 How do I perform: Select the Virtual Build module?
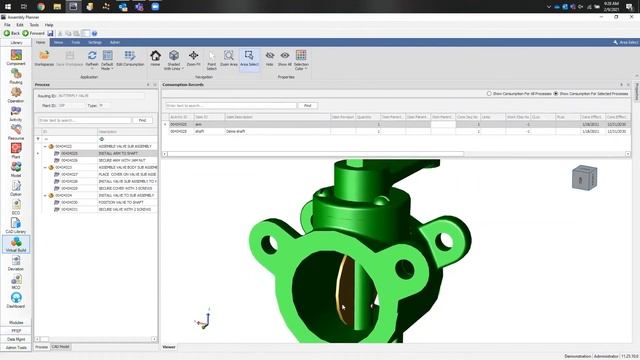pyautogui.click(x=16, y=244)
